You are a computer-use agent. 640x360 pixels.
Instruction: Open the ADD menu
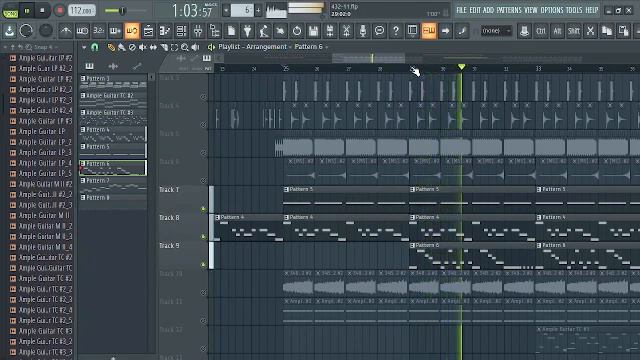click(488, 10)
